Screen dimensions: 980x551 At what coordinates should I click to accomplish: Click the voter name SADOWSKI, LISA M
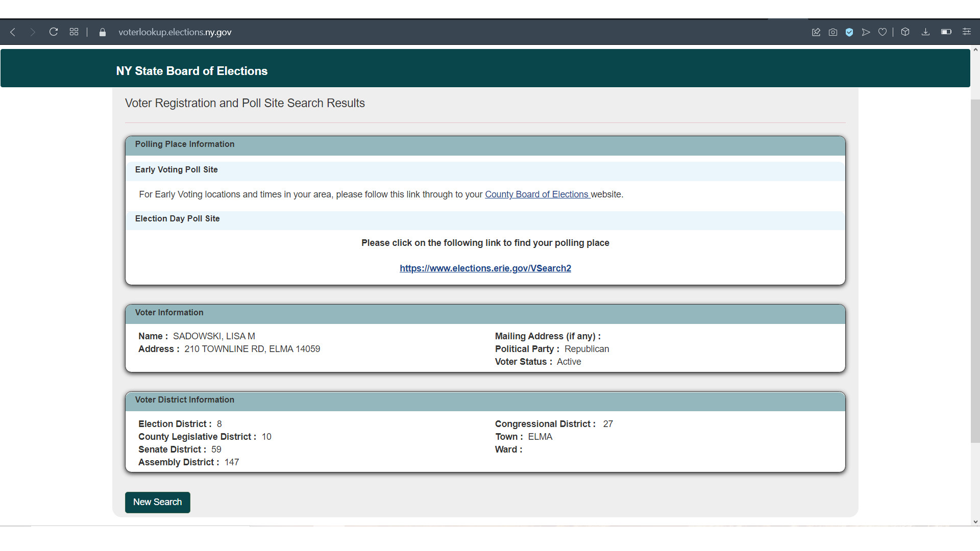214,336
